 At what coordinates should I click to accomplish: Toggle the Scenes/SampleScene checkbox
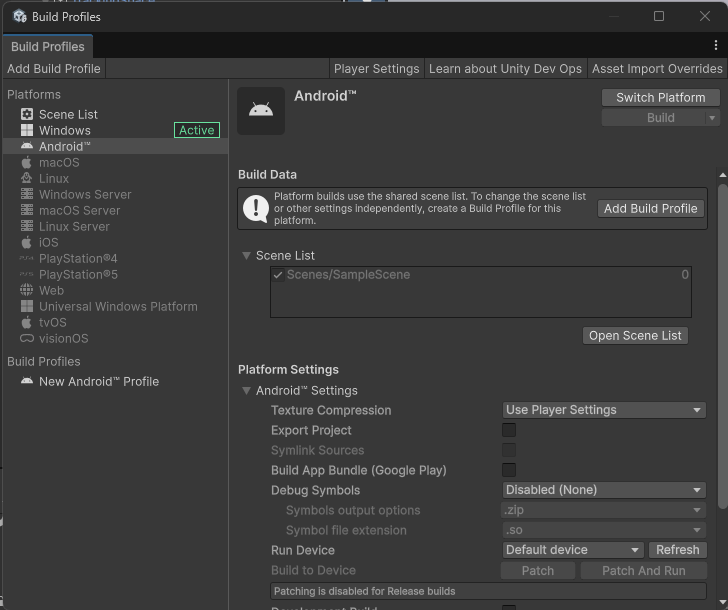coord(278,275)
